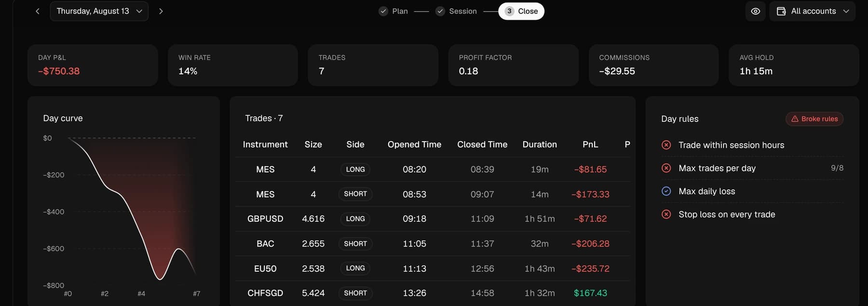The width and height of the screenshot is (868, 306).
Task: Click the Broke rules badge
Action: [814, 119]
